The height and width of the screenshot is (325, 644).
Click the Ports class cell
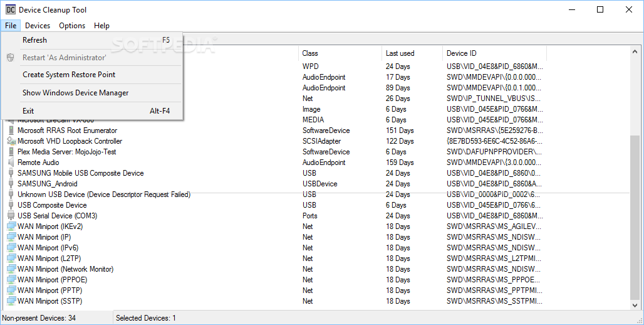click(x=309, y=216)
